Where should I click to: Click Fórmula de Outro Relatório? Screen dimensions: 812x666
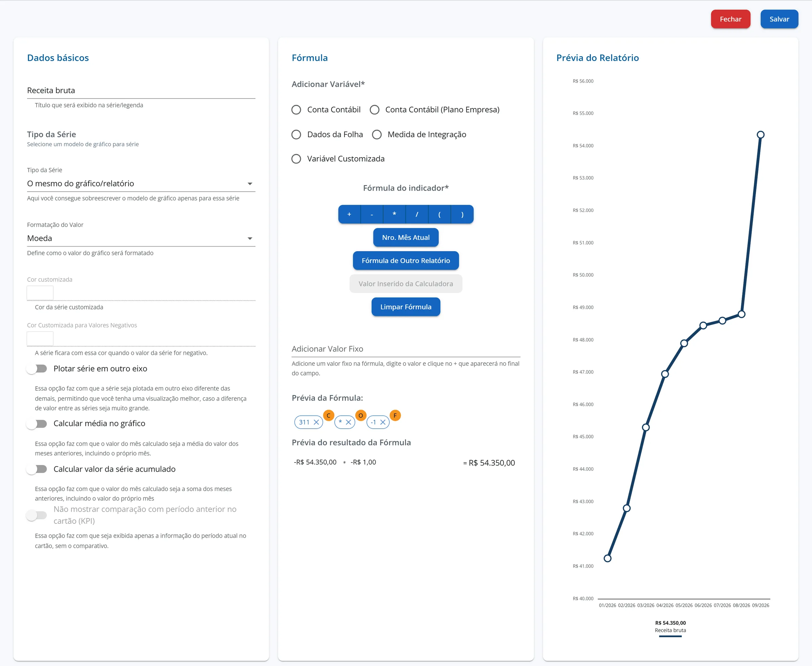coord(406,260)
